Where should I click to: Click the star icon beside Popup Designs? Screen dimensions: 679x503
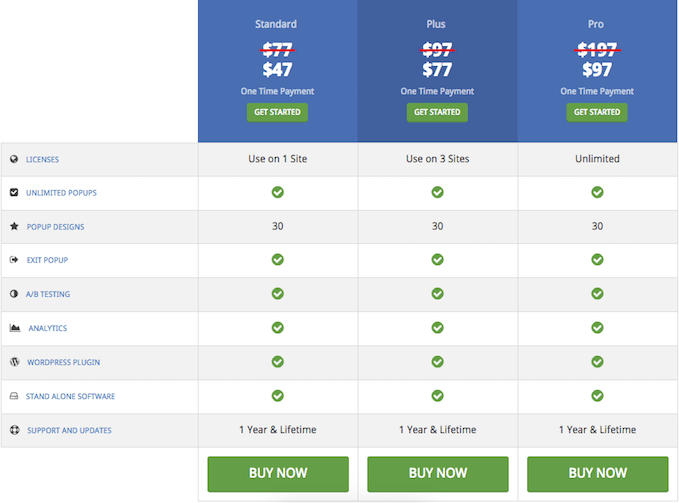click(14, 226)
